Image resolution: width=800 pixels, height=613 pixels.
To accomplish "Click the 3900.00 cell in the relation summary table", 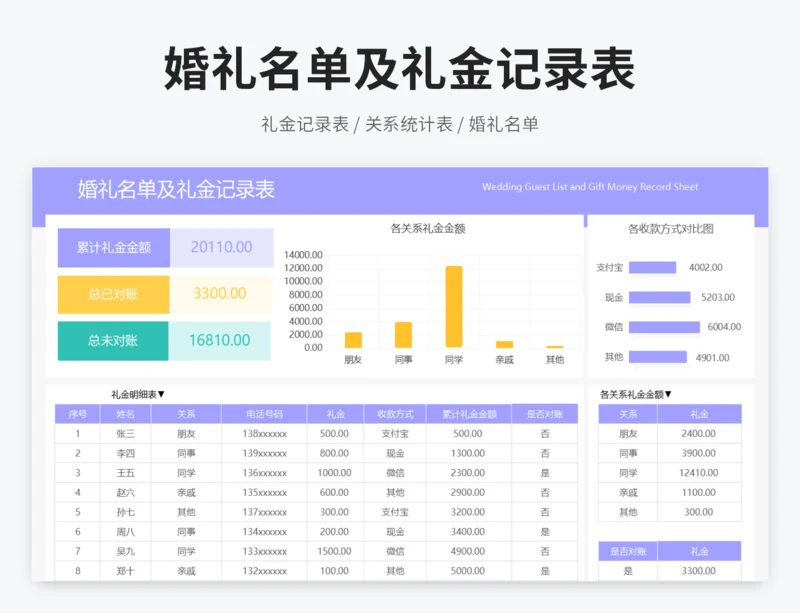I will [699, 453].
